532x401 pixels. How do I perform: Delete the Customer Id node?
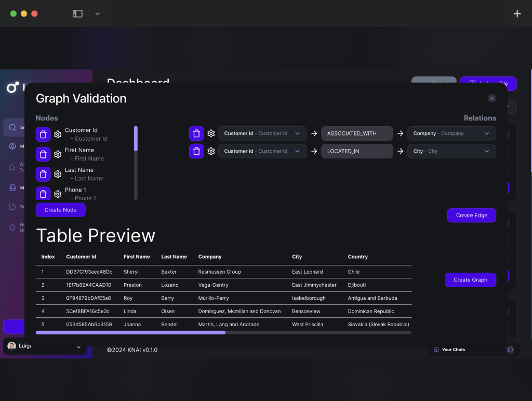point(43,134)
